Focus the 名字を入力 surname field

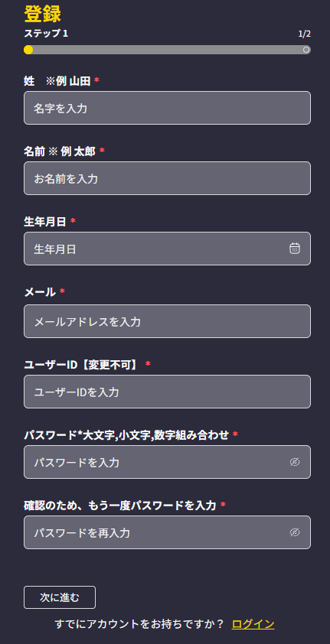(x=167, y=108)
